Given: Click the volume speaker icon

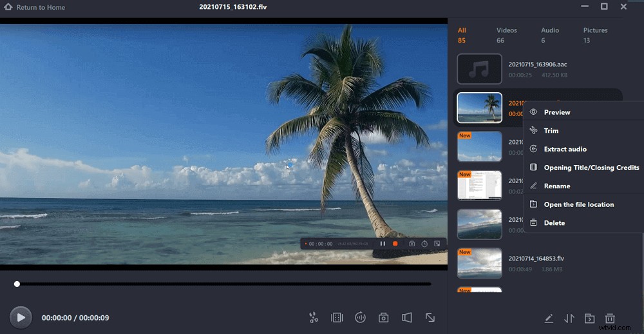Looking at the screenshot, I should click(406, 317).
